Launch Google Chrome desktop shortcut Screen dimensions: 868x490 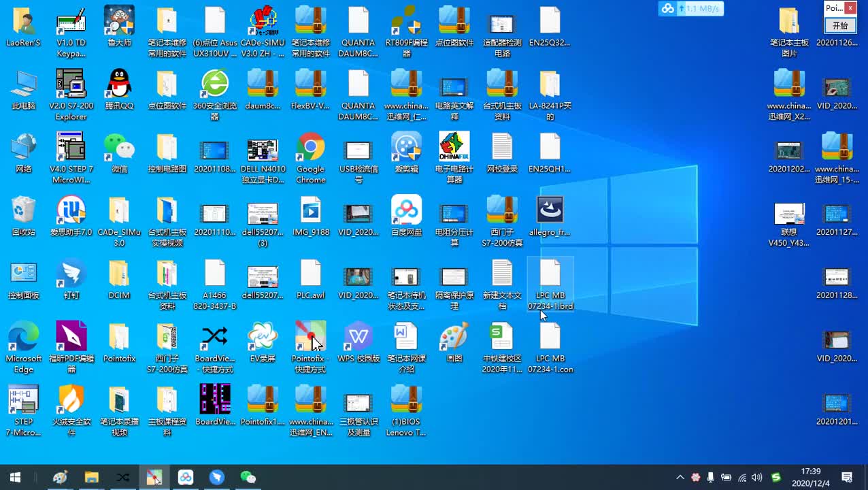tap(311, 159)
